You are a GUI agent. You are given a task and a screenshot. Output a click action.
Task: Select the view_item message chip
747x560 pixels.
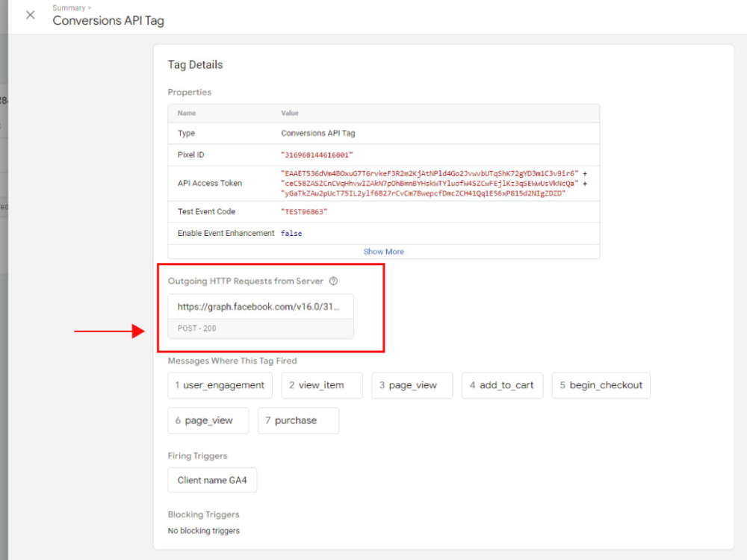coord(321,385)
